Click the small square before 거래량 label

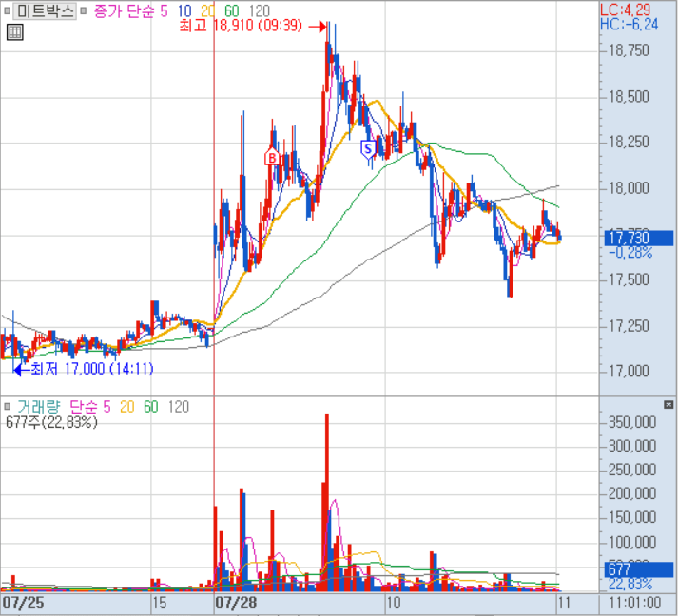pos(7,407)
